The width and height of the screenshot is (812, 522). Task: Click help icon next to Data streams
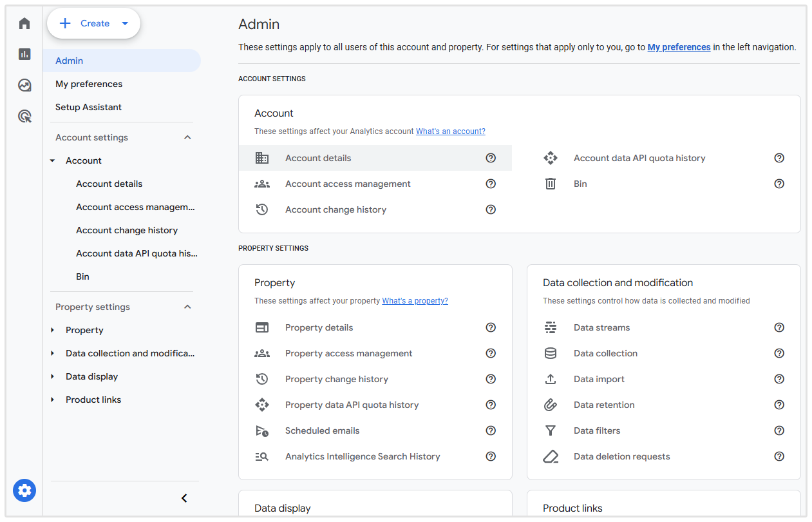click(779, 327)
